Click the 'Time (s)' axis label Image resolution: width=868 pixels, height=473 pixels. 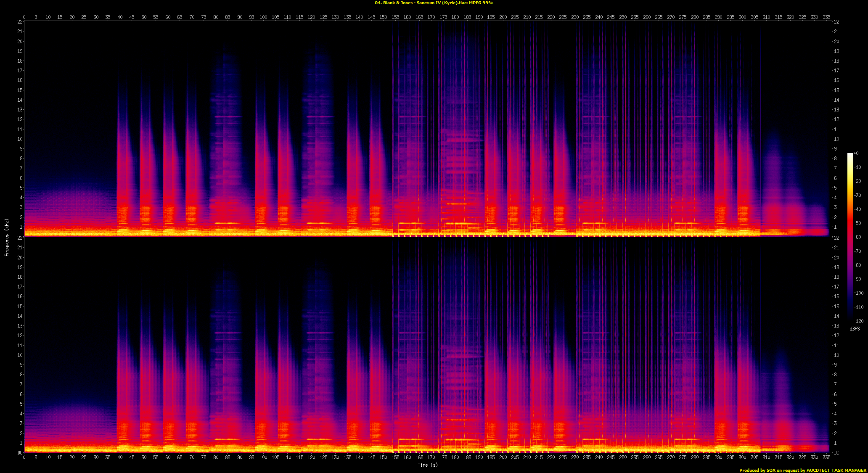[428, 465]
